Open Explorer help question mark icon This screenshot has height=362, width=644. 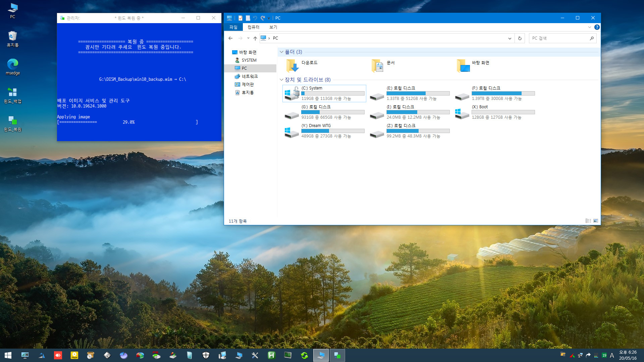point(597,27)
